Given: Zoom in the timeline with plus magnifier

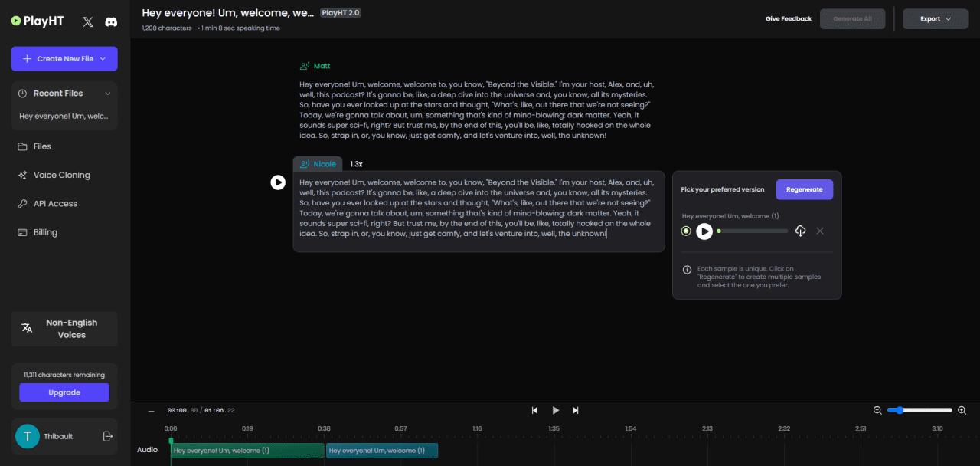Looking at the screenshot, I should [x=962, y=410].
